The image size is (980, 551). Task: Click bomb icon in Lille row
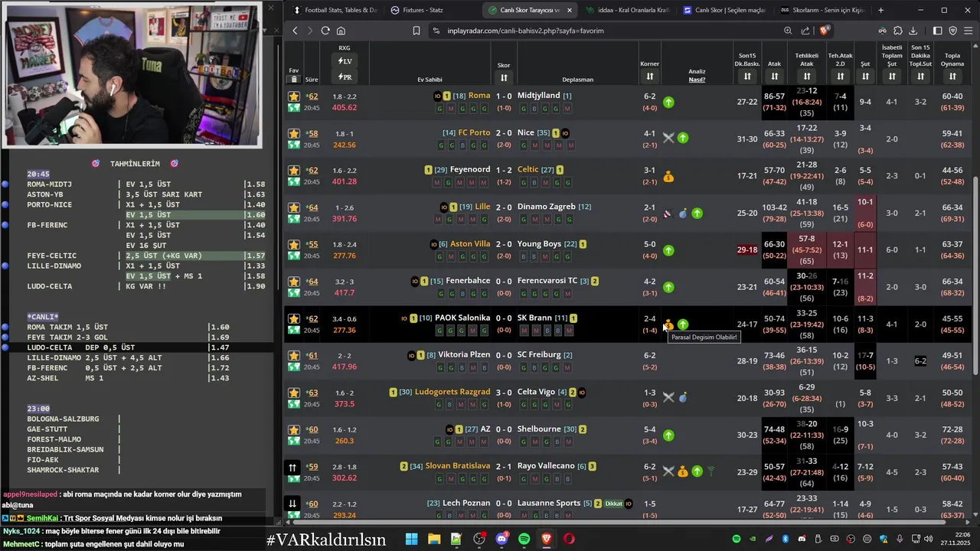683,214
